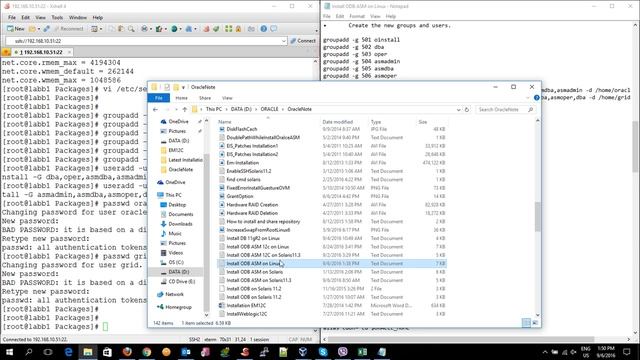Select OneDrive in Quick access pane
The image size is (640, 360).
(178, 122)
